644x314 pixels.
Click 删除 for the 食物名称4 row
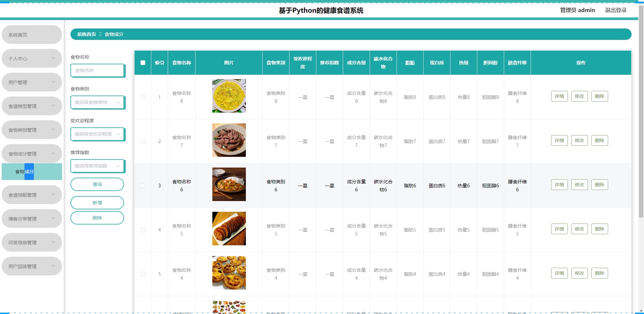tap(600, 273)
